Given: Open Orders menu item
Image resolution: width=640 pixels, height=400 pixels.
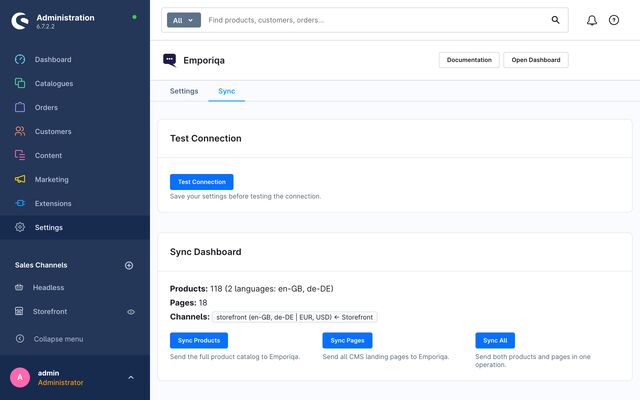Looking at the screenshot, I should (46, 107).
